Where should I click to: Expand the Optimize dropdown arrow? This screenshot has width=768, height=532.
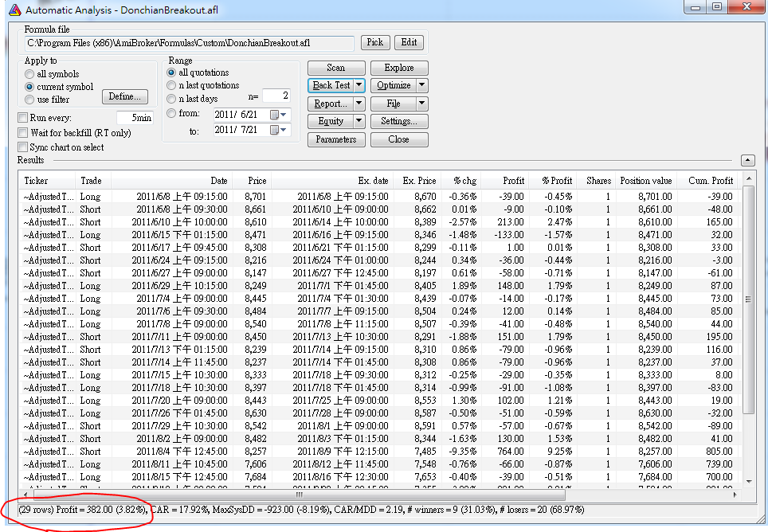click(x=421, y=85)
